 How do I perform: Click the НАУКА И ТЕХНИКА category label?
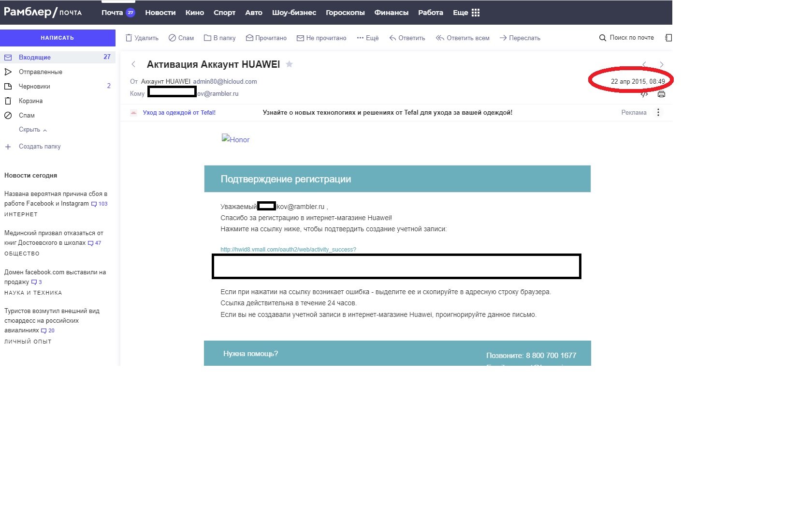click(33, 293)
